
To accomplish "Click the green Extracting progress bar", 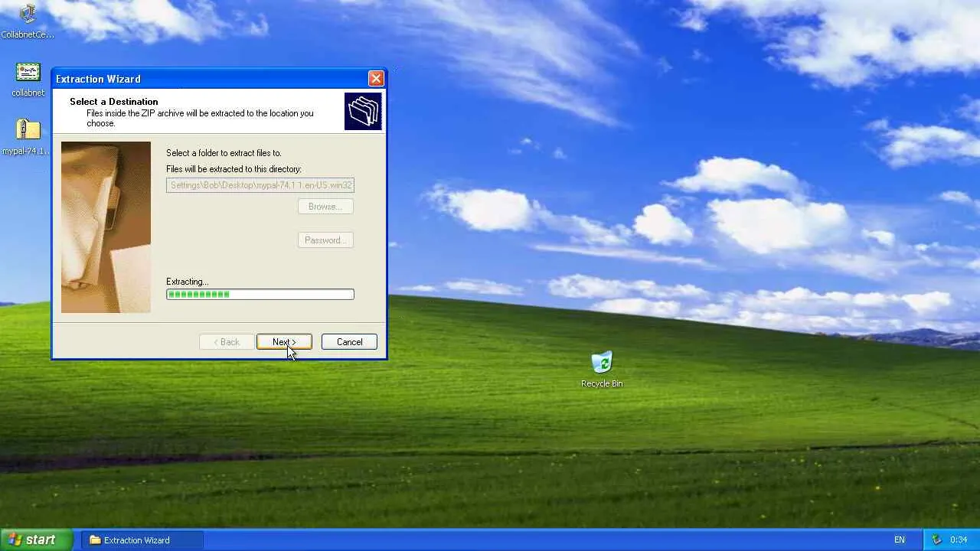I will click(x=260, y=295).
